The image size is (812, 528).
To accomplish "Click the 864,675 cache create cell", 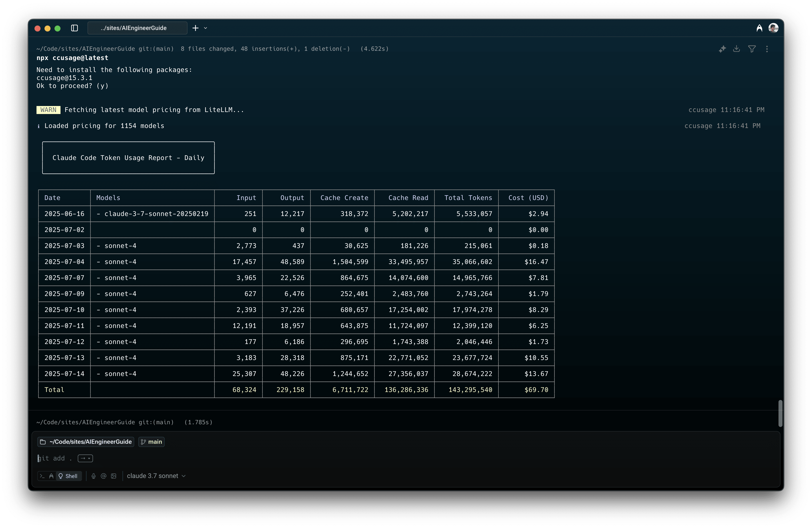I will pos(354,278).
